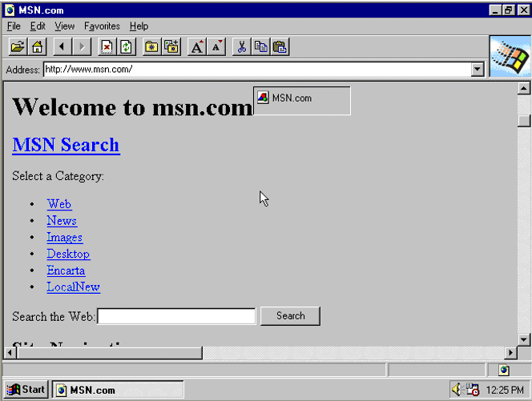Click into the Address URL field
Viewport: 532px width, 401px height.
[x=257, y=70]
